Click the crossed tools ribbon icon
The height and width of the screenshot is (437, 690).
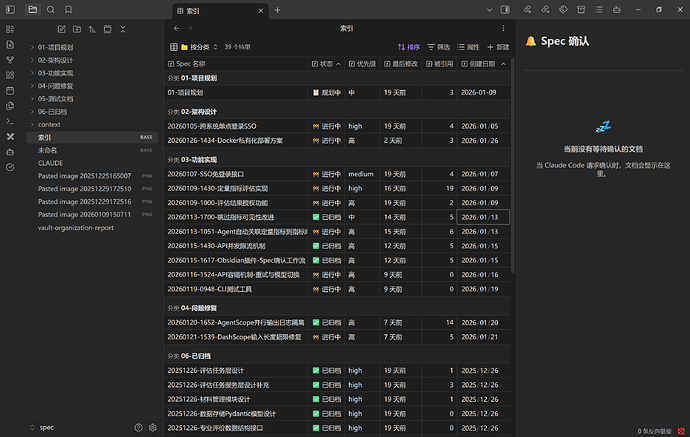click(x=10, y=137)
